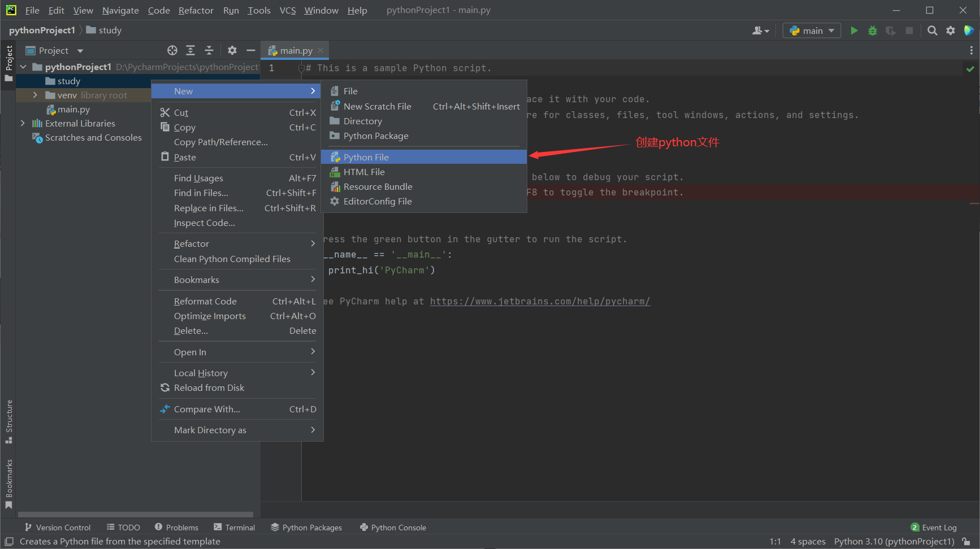Open editor tabs more options kebab icon
Image resolution: width=980 pixels, height=549 pixels.
[x=971, y=50]
